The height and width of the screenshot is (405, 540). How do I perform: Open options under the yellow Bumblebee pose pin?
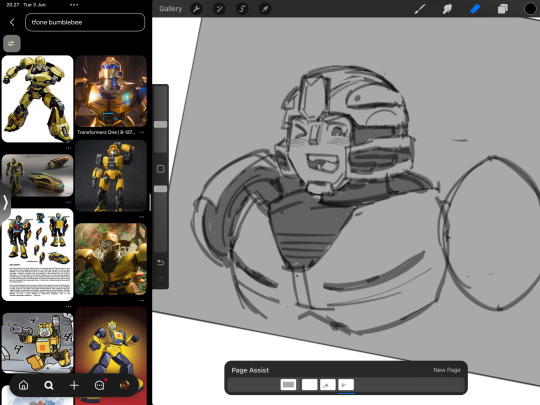click(x=69, y=148)
